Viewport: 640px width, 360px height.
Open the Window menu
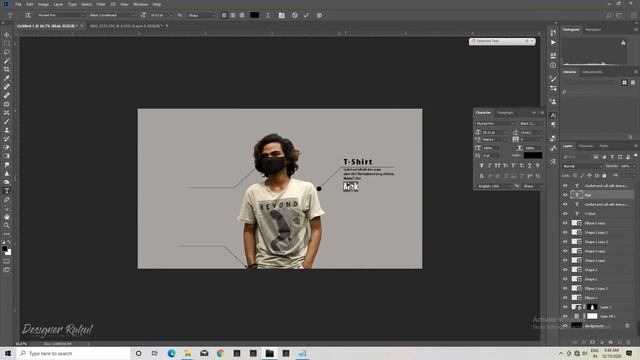[140, 4]
